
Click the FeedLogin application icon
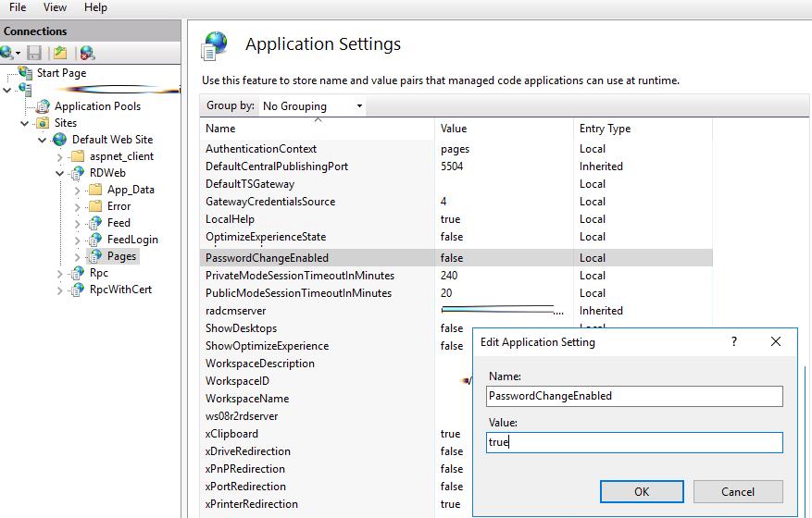tap(94, 240)
